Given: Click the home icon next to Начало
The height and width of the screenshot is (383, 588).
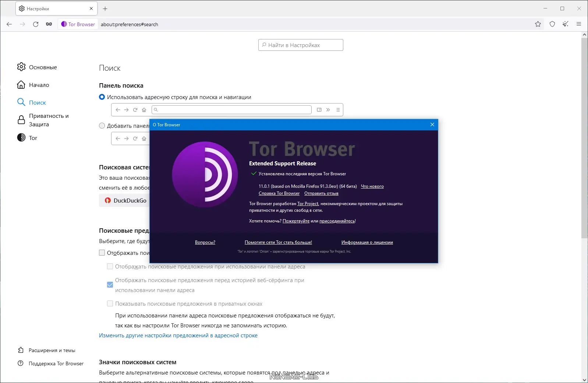Looking at the screenshot, I should tap(21, 85).
